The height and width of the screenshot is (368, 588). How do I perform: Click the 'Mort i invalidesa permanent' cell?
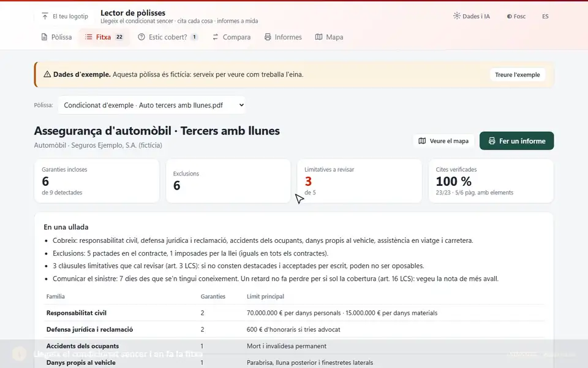(287, 346)
